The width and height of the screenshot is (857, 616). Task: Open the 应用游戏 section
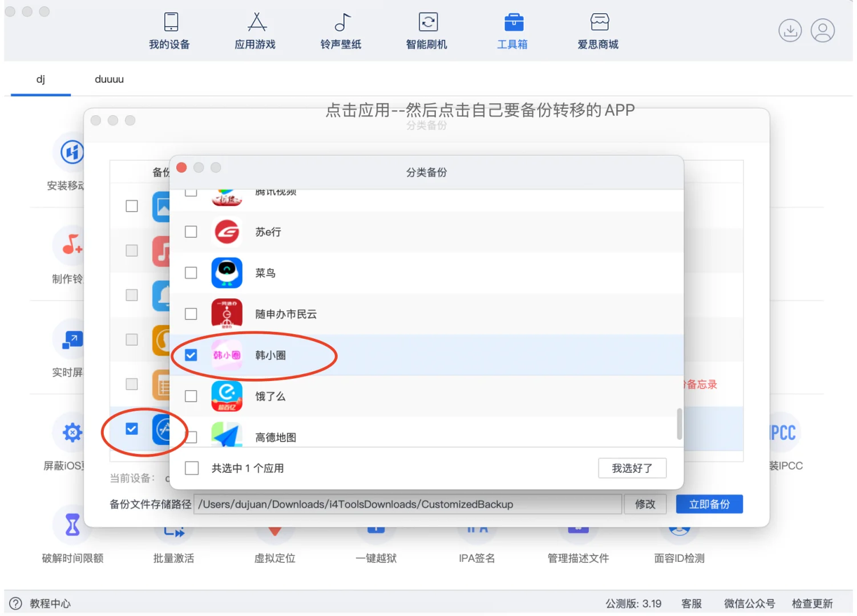pos(255,31)
